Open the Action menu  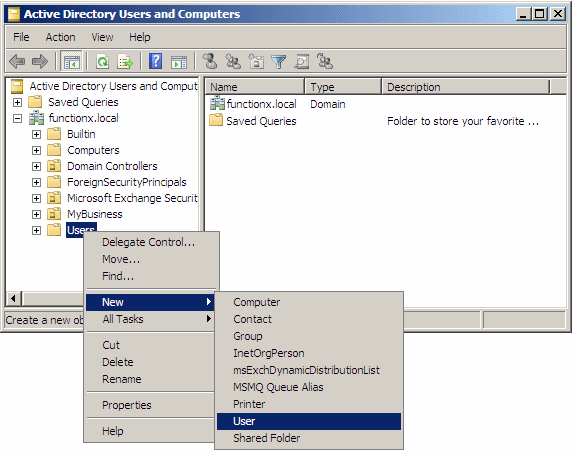tap(60, 37)
